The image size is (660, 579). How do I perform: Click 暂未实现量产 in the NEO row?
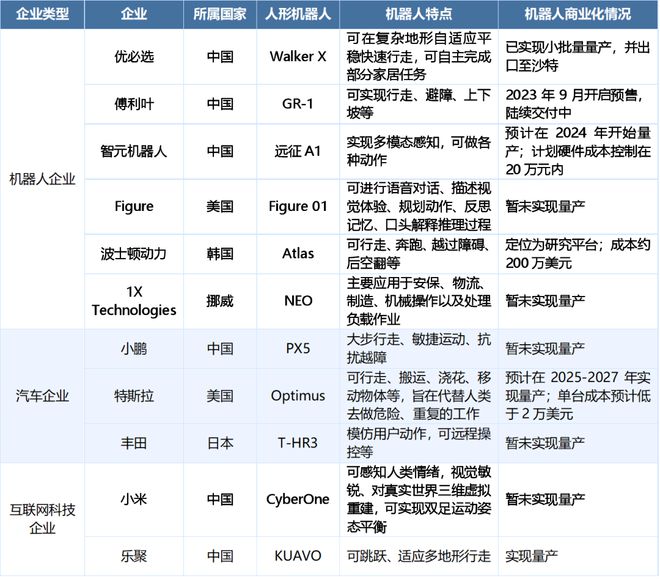[545, 301]
